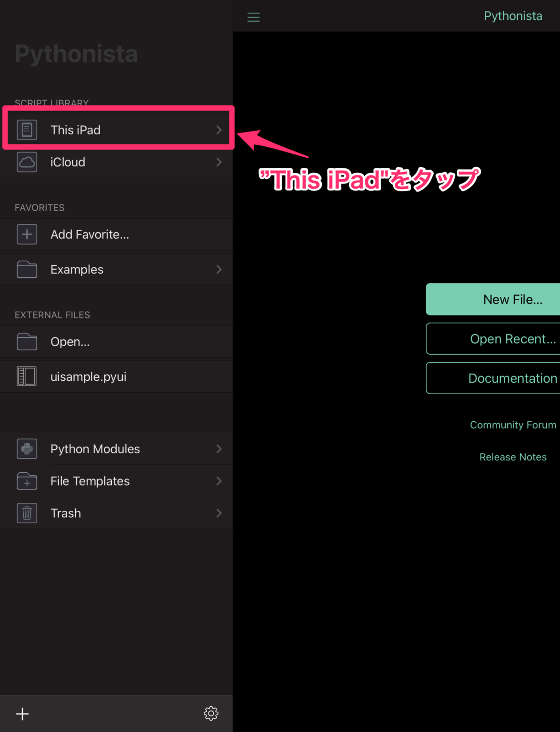Tap the Python Modules python icon
Viewport: 560px width, 732px height.
27,448
